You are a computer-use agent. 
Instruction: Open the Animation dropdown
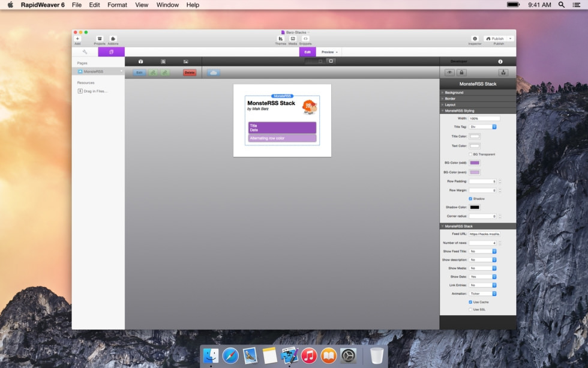[x=482, y=294]
